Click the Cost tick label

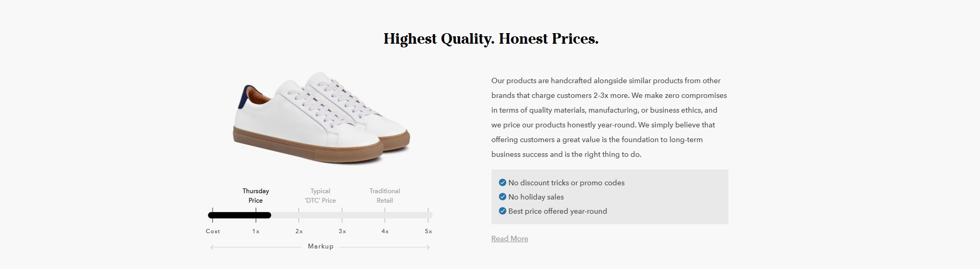point(213,231)
